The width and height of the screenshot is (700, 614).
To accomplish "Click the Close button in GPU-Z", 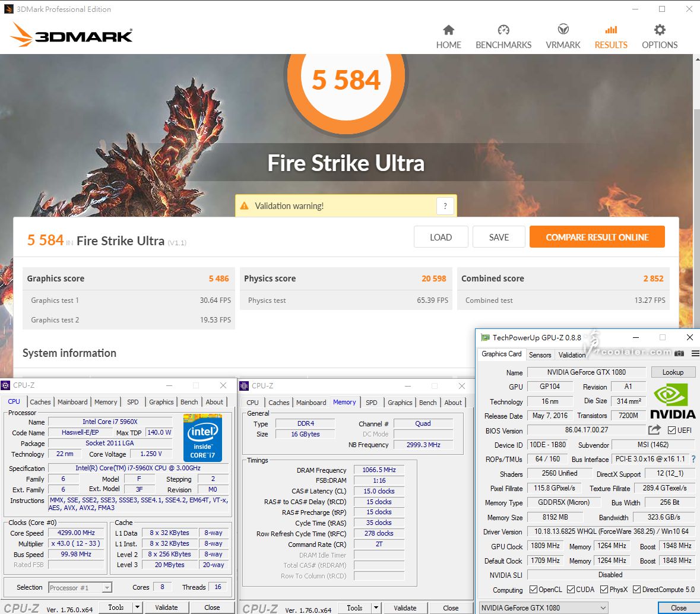I will pyautogui.click(x=679, y=607).
